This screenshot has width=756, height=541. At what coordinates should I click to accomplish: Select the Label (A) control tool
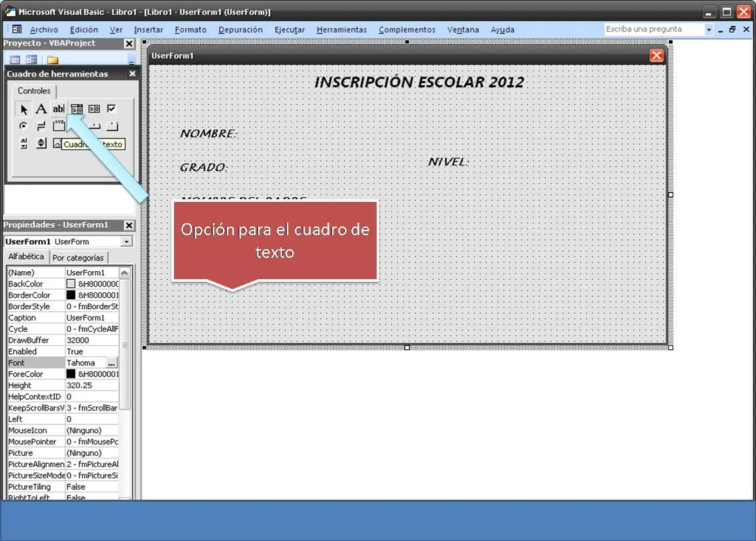click(x=41, y=109)
